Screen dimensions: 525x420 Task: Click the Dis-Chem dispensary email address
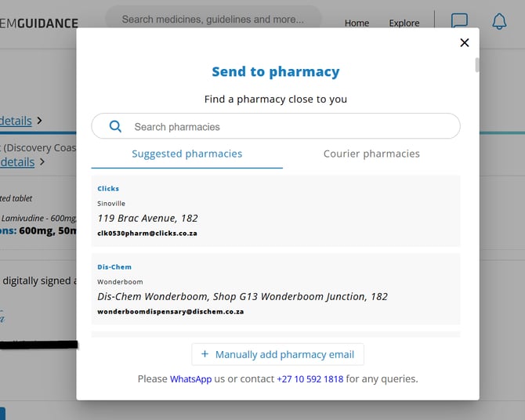pos(171,311)
